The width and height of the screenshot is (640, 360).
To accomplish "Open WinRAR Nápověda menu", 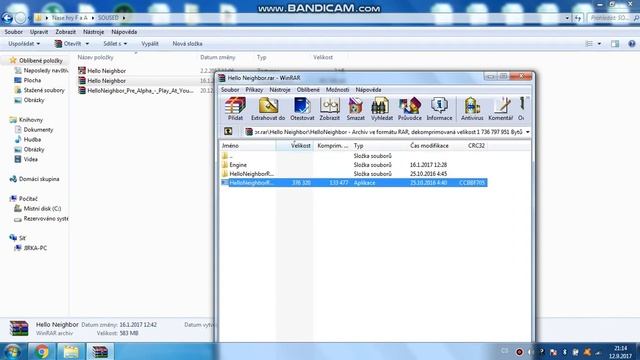I will tap(368, 89).
